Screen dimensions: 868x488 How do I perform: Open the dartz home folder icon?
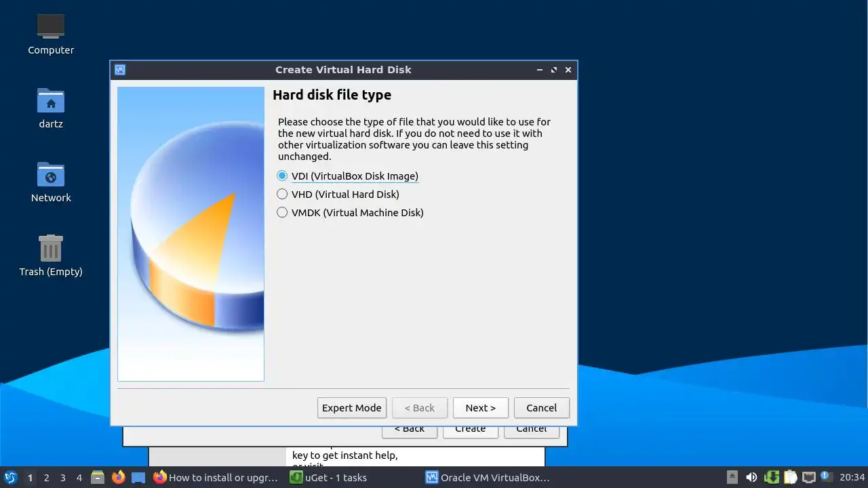tap(51, 108)
